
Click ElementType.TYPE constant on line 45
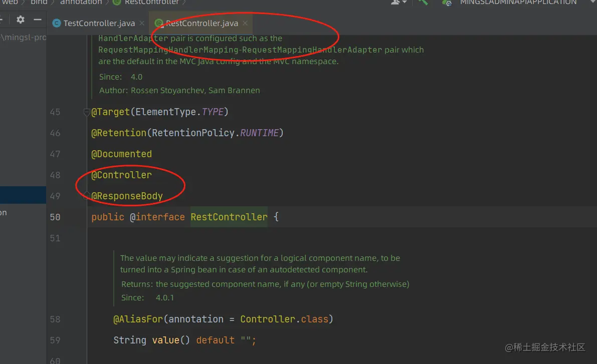pyautogui.click(x=179, y=112)
